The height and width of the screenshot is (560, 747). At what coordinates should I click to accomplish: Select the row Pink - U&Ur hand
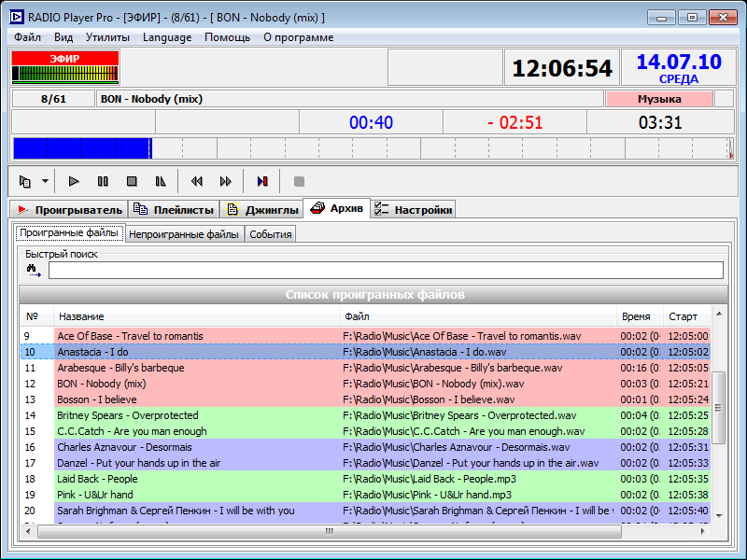pyautogui.click(x=365, y=495)
